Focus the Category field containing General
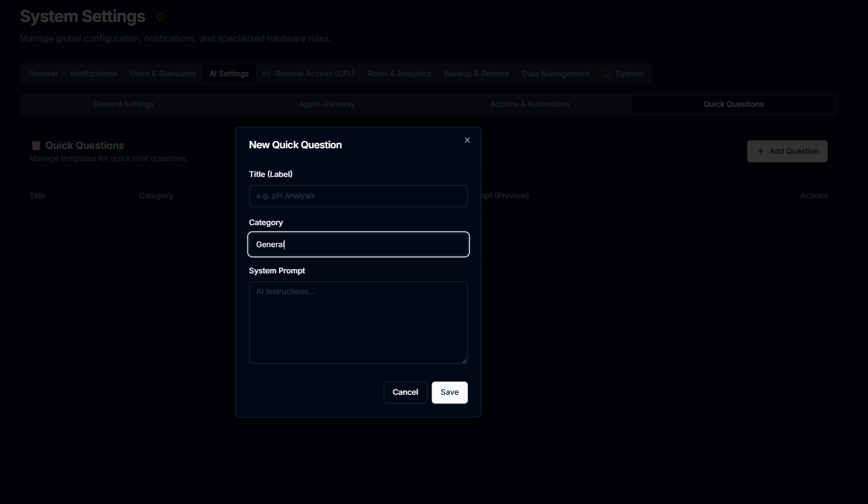The height and width of the screenshot is (504, 868). coord(358,244)
